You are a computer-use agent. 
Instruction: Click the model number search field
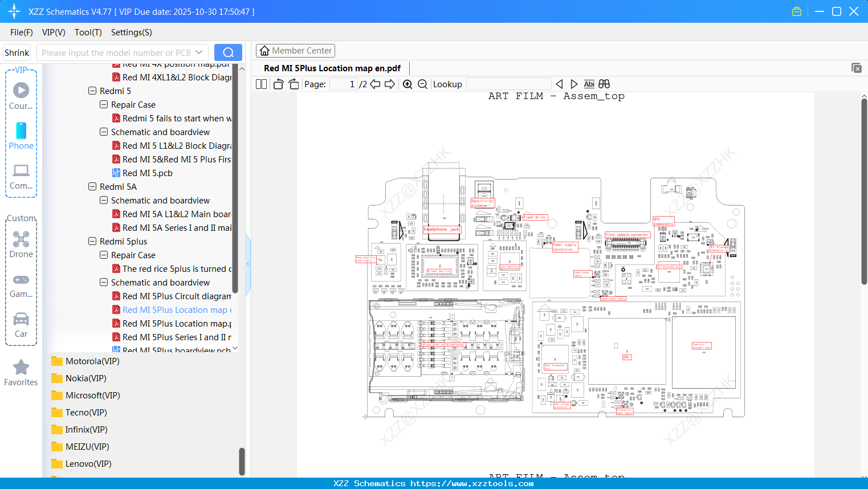[115, 52]
